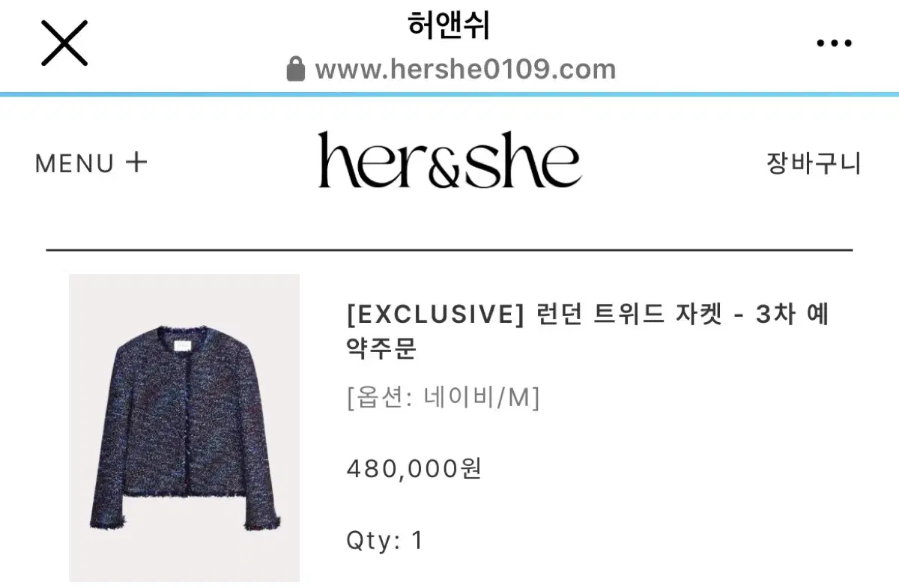Expand the menu using the plus sign

tap(136, 162)
